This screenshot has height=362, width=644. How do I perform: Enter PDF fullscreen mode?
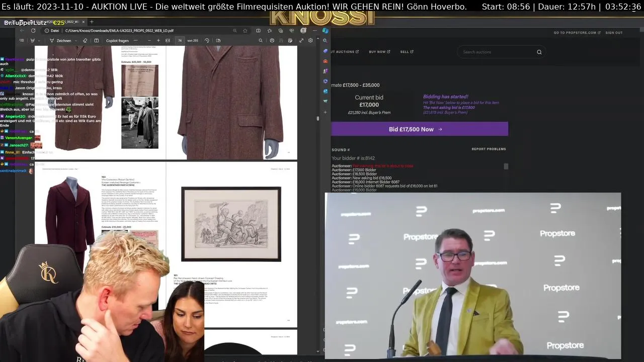[301, 40]
